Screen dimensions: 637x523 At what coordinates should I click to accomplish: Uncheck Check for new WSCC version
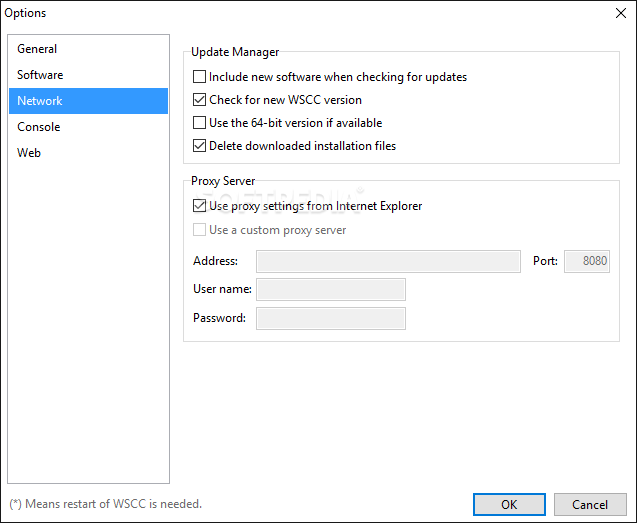tap(200, 100)
